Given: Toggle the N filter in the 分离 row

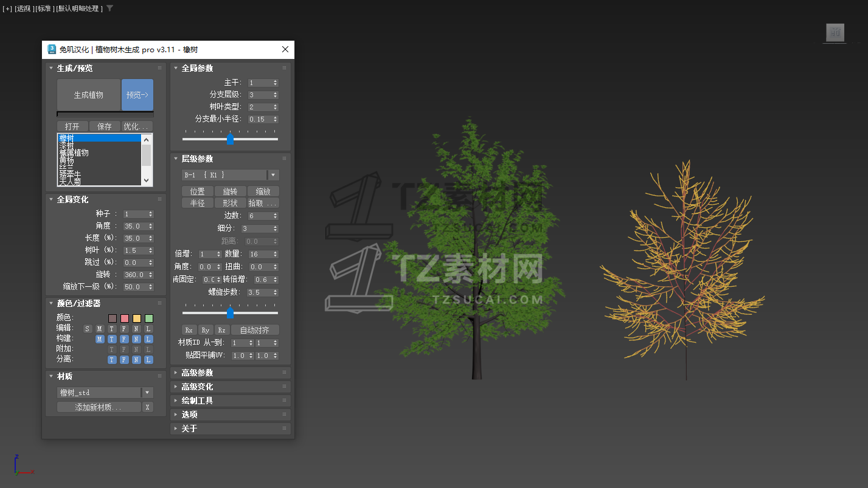Looking at the screenshot, I should [136, 360].
